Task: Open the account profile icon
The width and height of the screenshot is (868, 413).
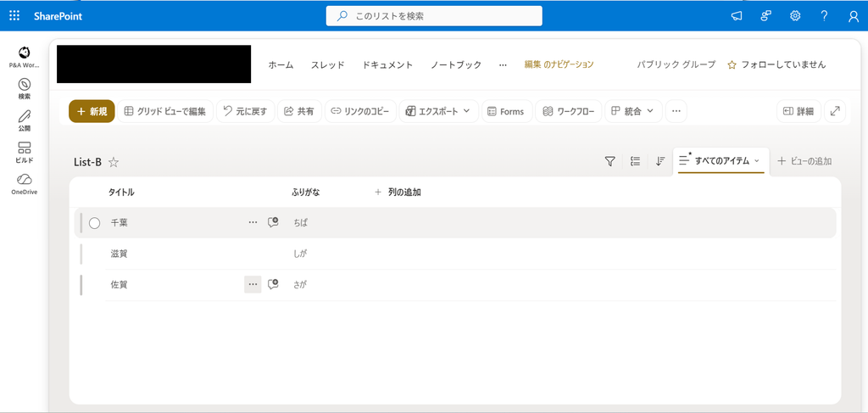Action: coord(853,16)
